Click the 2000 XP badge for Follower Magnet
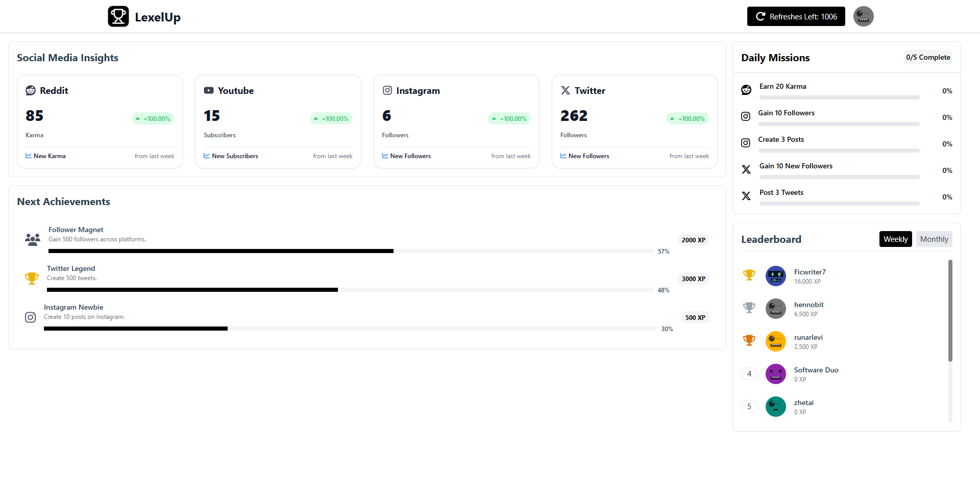Viewport: 980px width, 502px height. tap(694, 240)
